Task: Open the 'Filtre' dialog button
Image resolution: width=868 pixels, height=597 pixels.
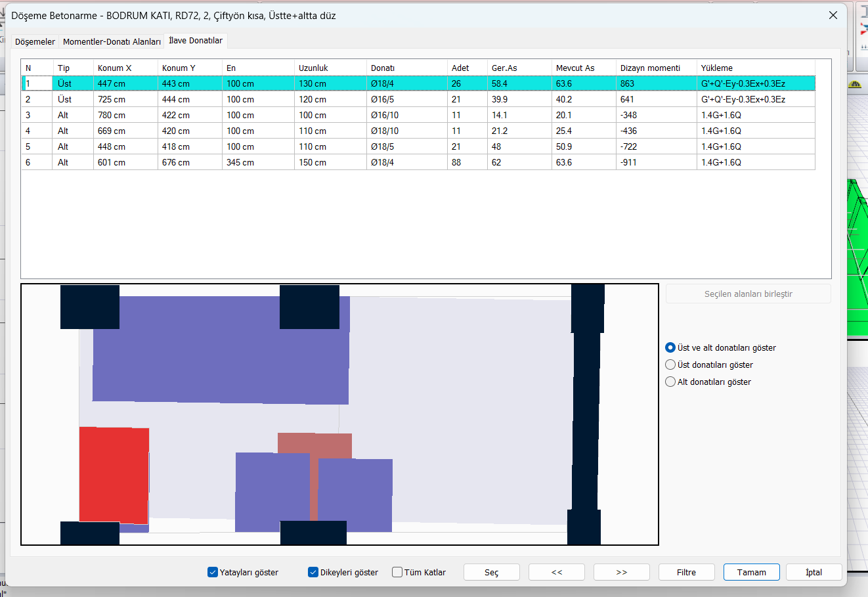Action: (x=686, y=572)
